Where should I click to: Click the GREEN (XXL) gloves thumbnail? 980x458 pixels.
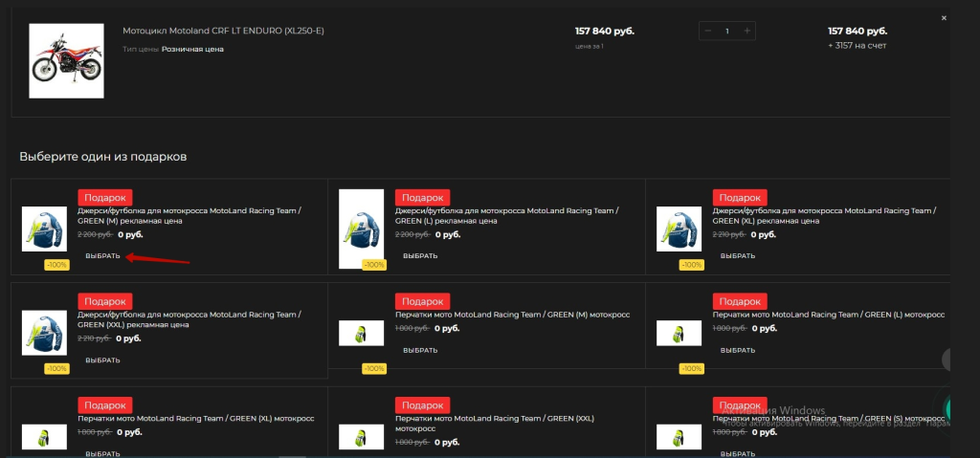(x=361, y=437)
